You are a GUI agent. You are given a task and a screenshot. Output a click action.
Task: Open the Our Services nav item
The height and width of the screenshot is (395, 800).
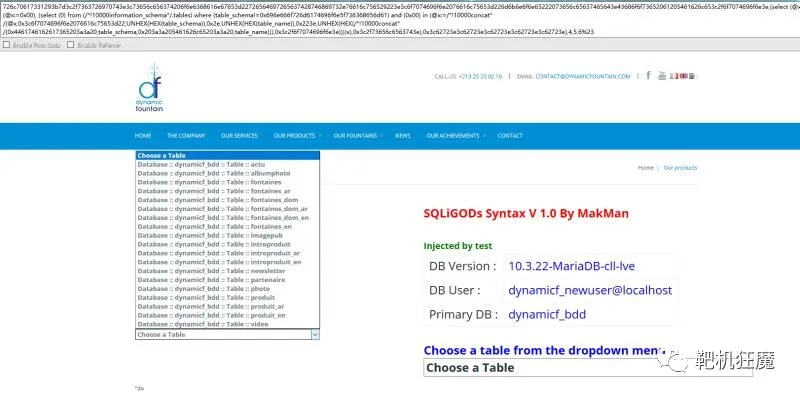click(239, 136)
